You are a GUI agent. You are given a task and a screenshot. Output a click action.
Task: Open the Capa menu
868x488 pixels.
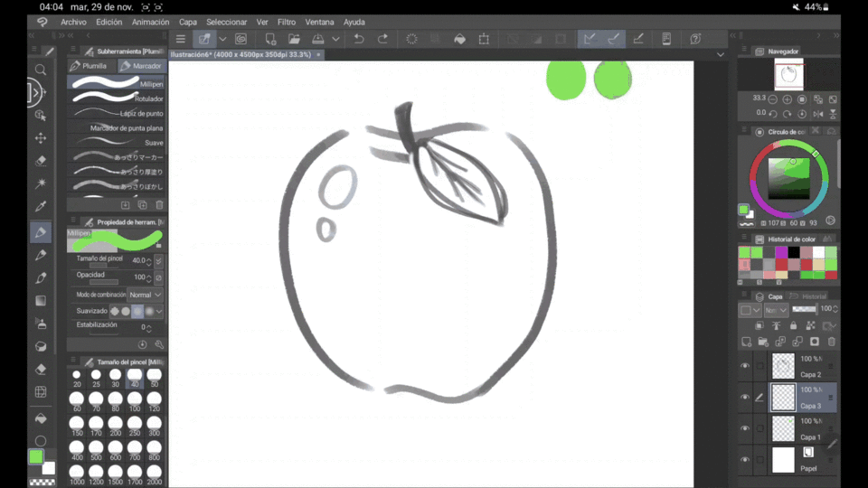(188, 22)
